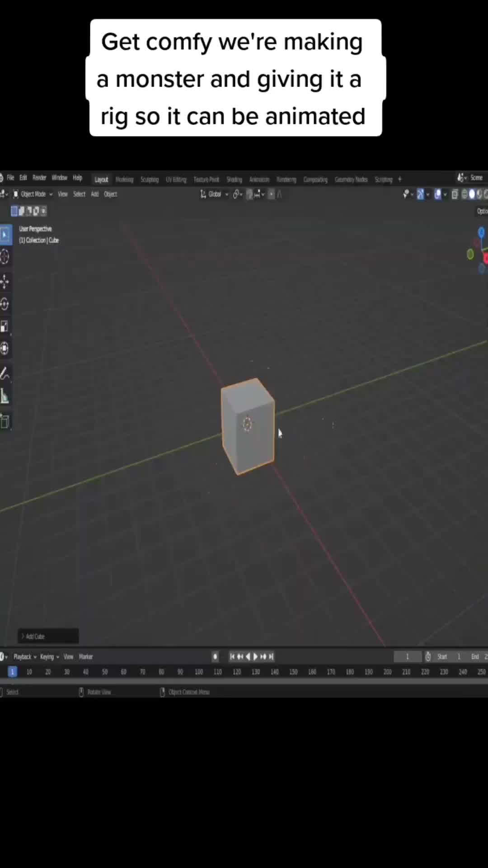
Task: Switch to wireframe viewport shading
Action: pyautogui.click(x=465, y=194)
